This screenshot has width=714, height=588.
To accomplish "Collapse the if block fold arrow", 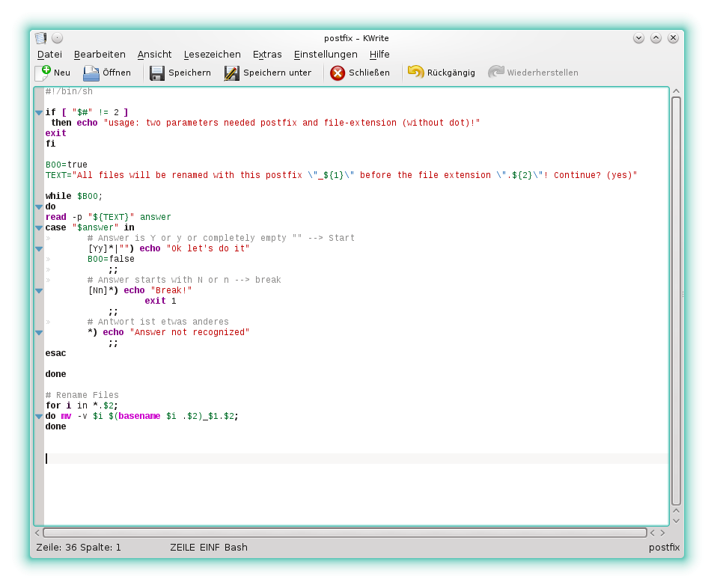I will pyautogui.click(x=38, y=111).
